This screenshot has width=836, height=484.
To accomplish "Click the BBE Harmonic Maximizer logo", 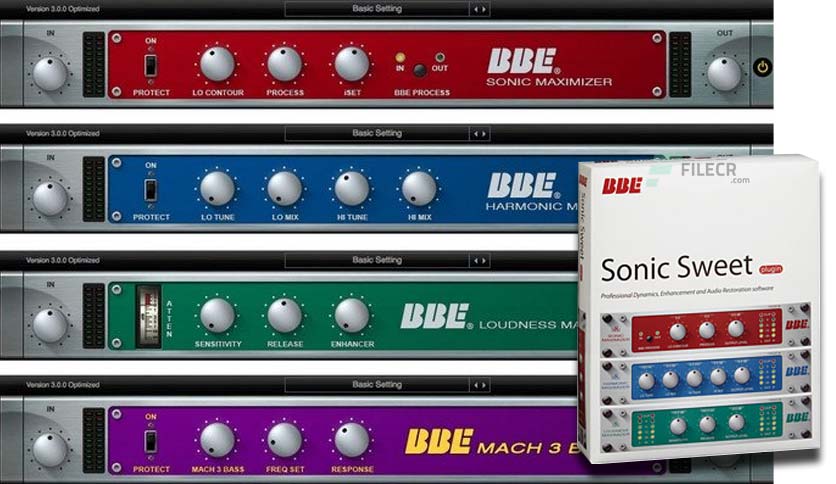I will (x=532, y=192).
